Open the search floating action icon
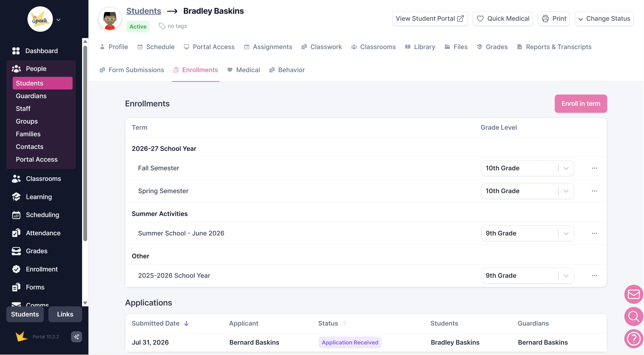This screenshot has height=355, width=644. point(633,316)
